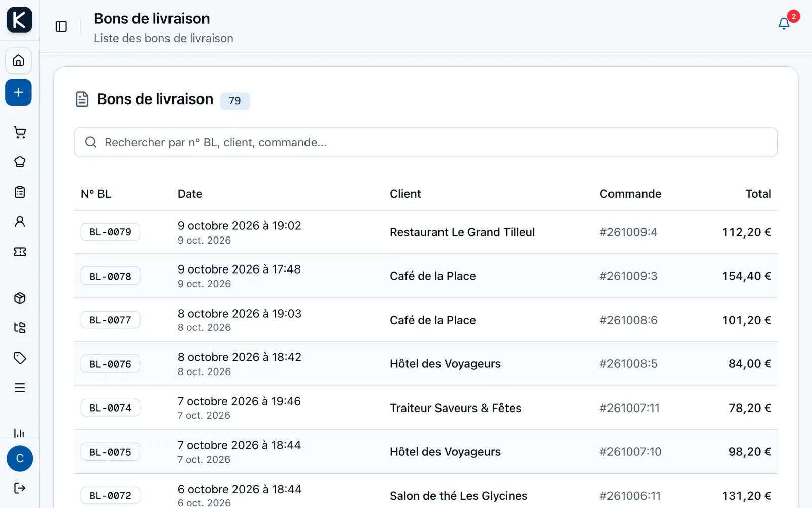Open delivery note BL-0074

(x=110, y=408)
